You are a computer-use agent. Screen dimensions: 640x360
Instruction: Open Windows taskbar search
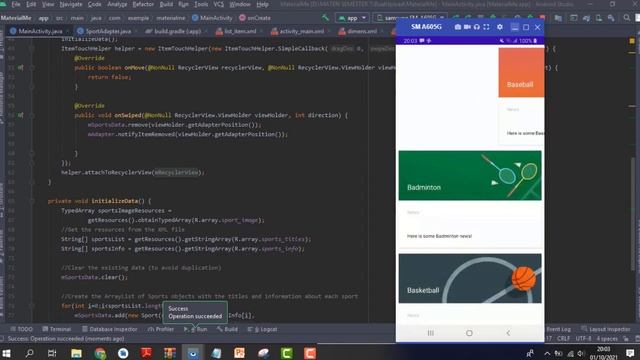[29, 353]
